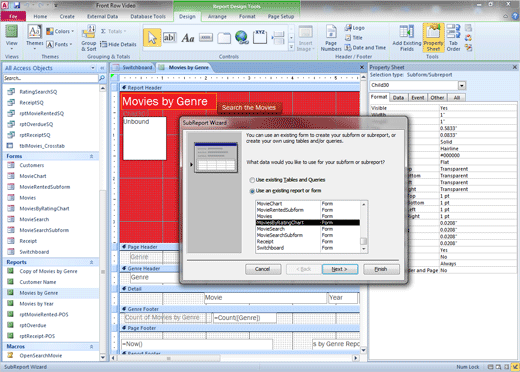Click the Label (Aa) control icon
The width and height of the screenshot is (520, 372).
pyautogui.click(x=188, y=38)
